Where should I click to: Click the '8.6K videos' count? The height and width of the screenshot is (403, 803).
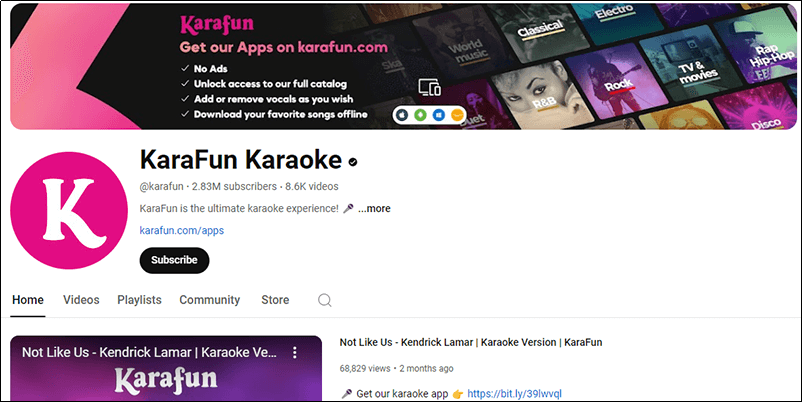point(312,186)
